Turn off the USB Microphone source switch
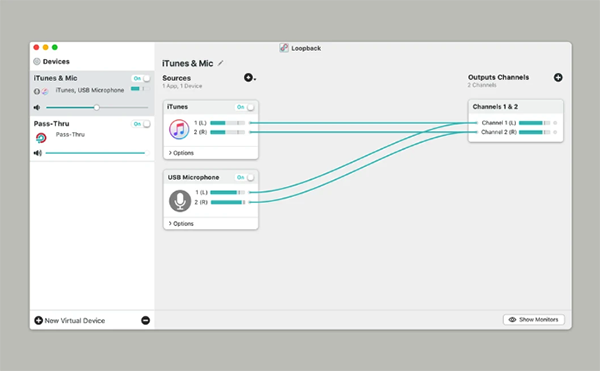 pyautogui.click(x=245, y=177)
